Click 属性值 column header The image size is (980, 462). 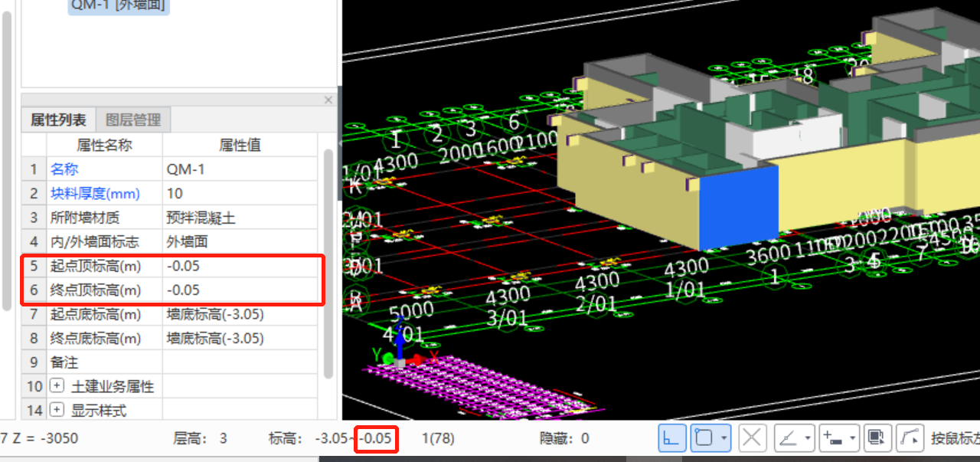click(x=240, y=145)
